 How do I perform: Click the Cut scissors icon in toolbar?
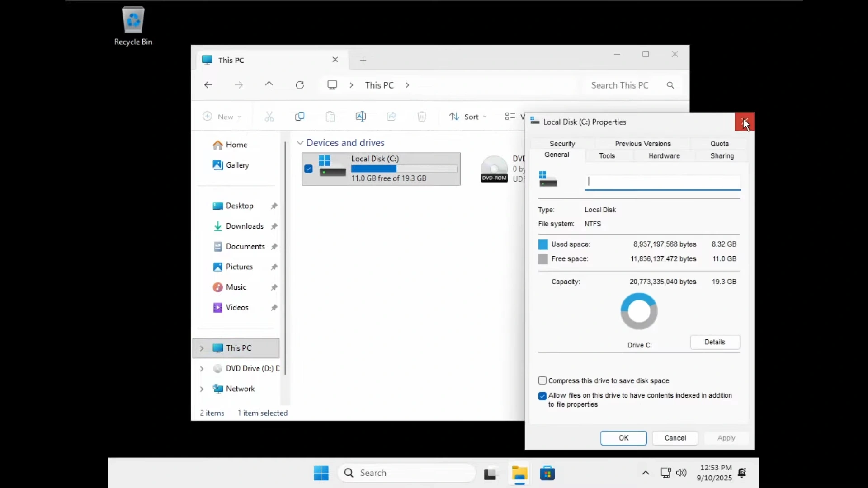tap(269, 117)
